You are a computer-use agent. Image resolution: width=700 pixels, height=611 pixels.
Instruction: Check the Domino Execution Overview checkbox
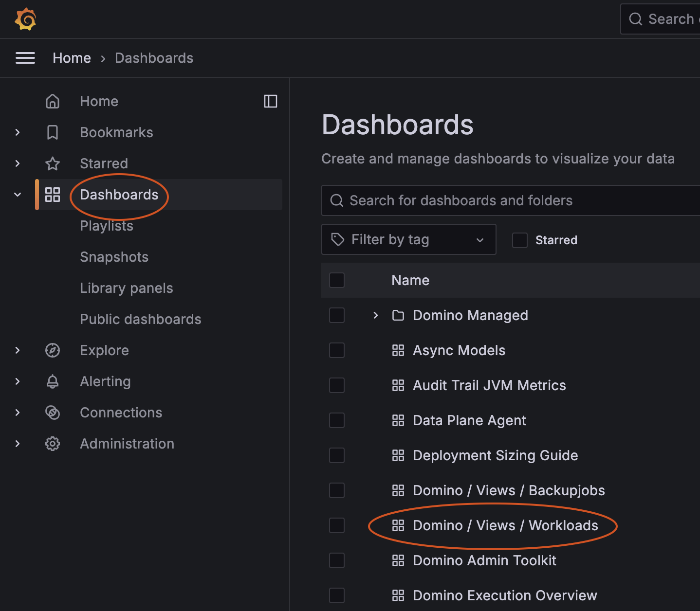pos(337,595)
